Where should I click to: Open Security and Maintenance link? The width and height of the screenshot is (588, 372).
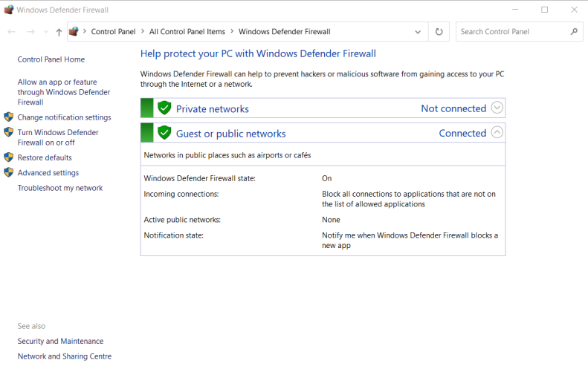coord(60,341)
